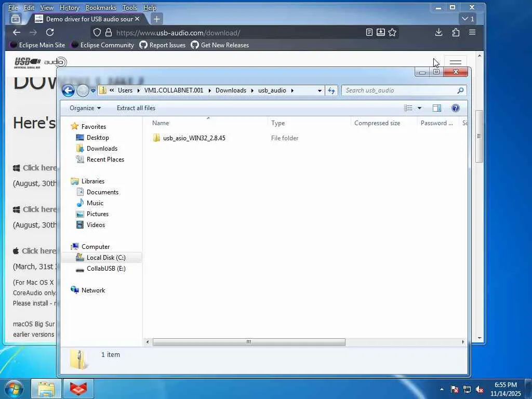This screenshot has height=399, width=532.
Task: Expand arrow after Downloads breadcrumb
Action: click(x=252, y=90)
